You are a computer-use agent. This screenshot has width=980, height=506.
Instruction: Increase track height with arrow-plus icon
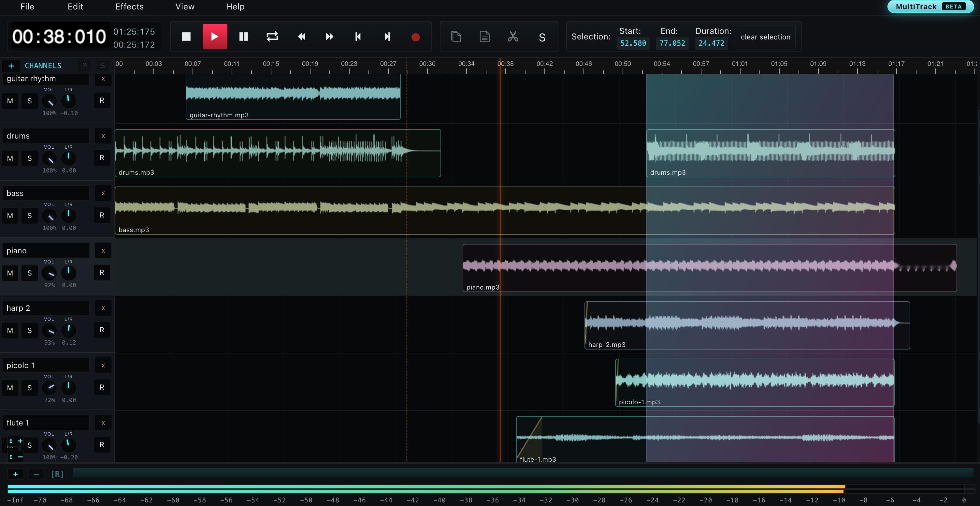(15, 441)
